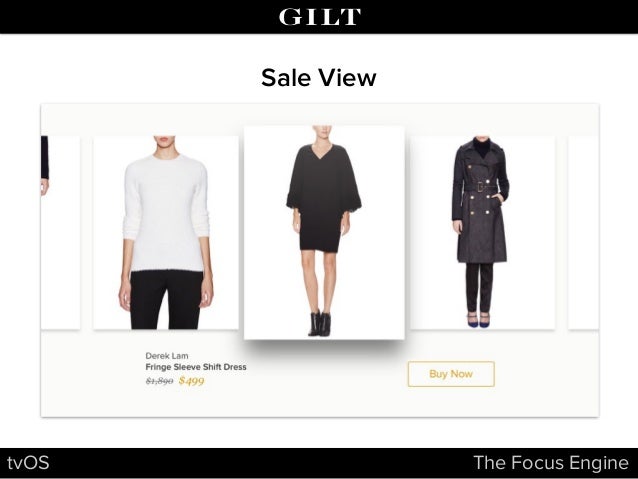
Task: Click the partially visible card at right edge
Action: coord(583,233)
